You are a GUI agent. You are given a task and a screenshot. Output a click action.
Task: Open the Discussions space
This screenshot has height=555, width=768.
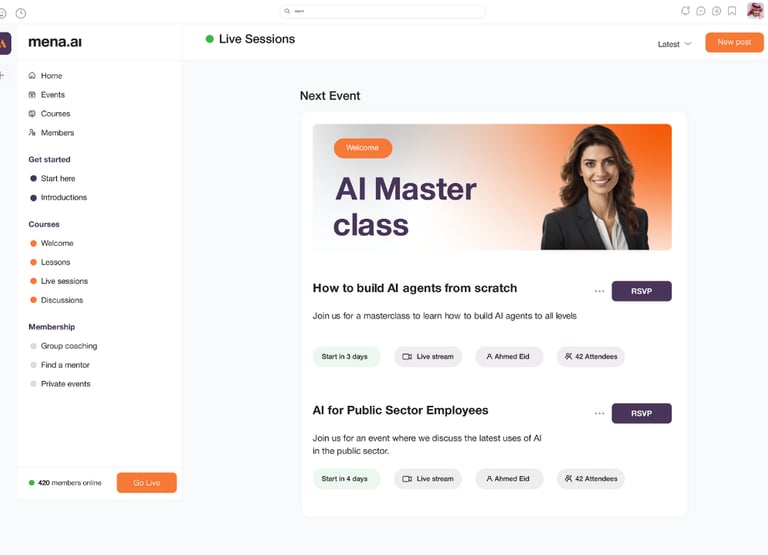(x=56, y=300)
